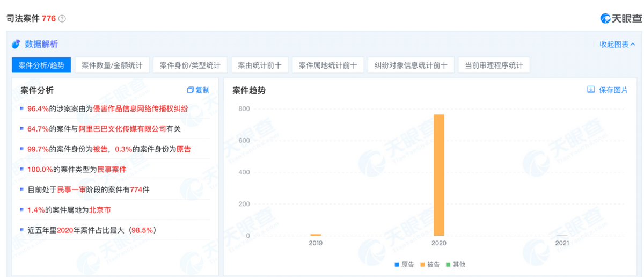Click the 案件分析 panel title
This screenshot has height=277, width=644.
[x=37, y=90]
